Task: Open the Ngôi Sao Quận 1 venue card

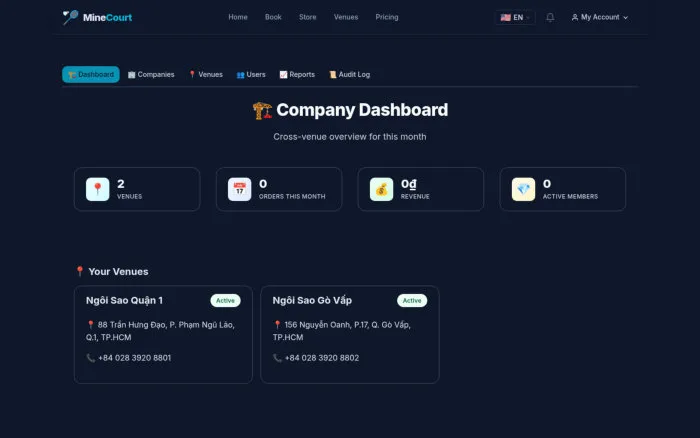Action: 163,334
